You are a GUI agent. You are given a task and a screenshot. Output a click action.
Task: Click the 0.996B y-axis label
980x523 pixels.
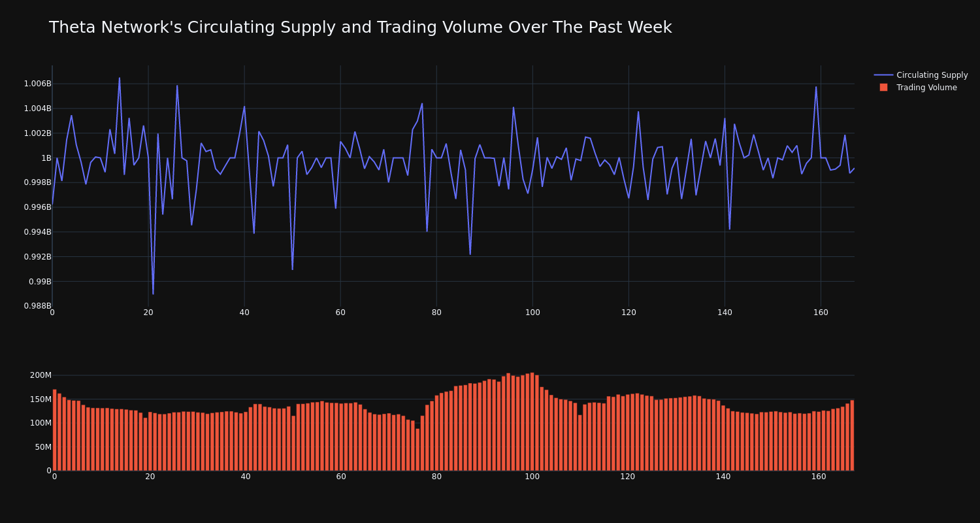(37, 207)
